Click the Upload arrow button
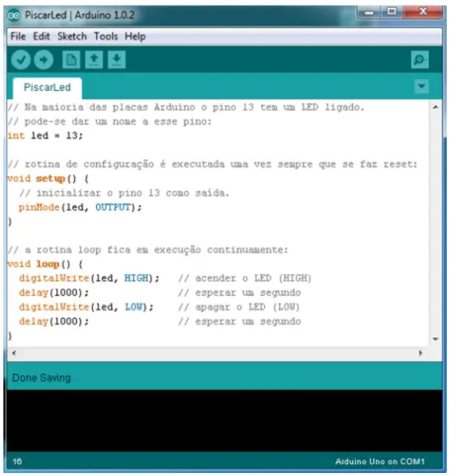 [x=44, y=59]
